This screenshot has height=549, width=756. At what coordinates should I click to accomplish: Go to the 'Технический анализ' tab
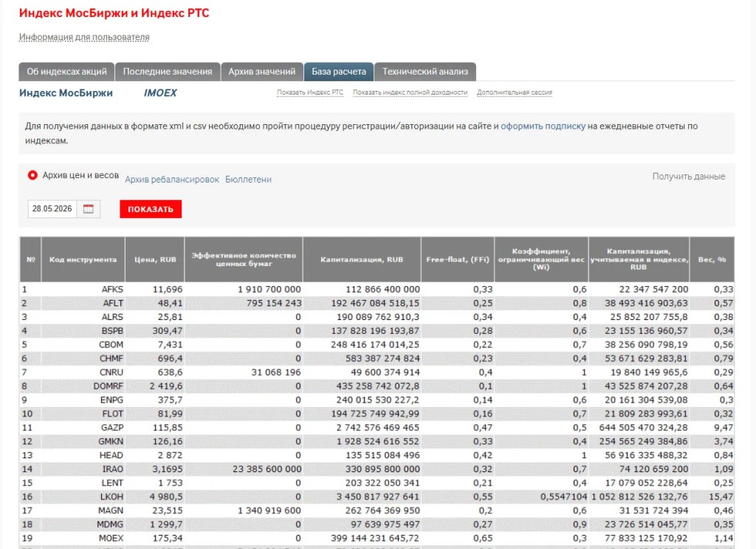coord(425,72)
